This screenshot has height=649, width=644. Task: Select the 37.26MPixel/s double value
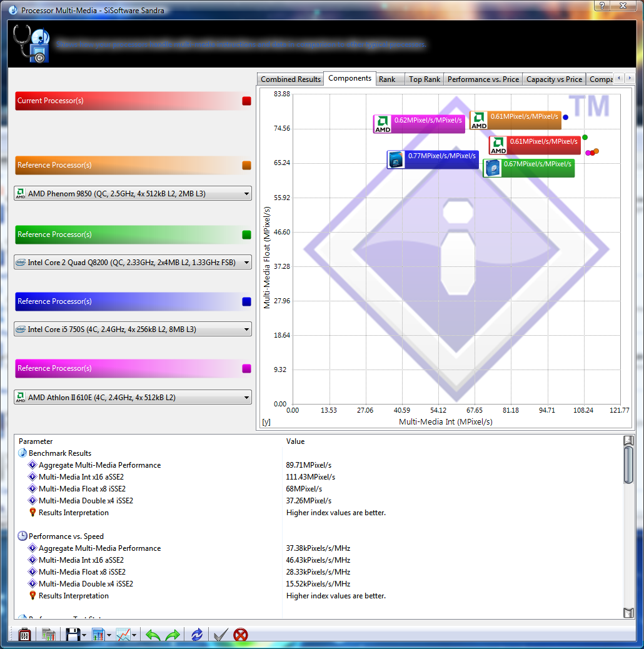coord(309,501)
